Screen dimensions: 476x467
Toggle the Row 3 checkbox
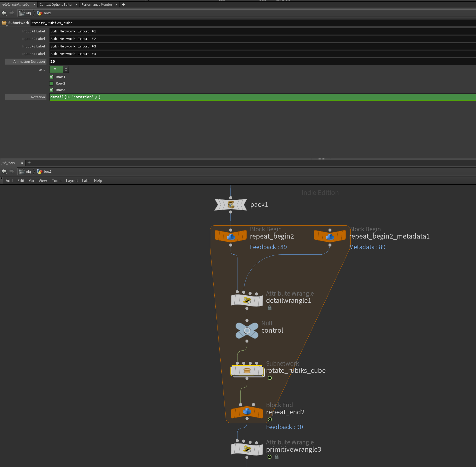[x=51, y=90]
